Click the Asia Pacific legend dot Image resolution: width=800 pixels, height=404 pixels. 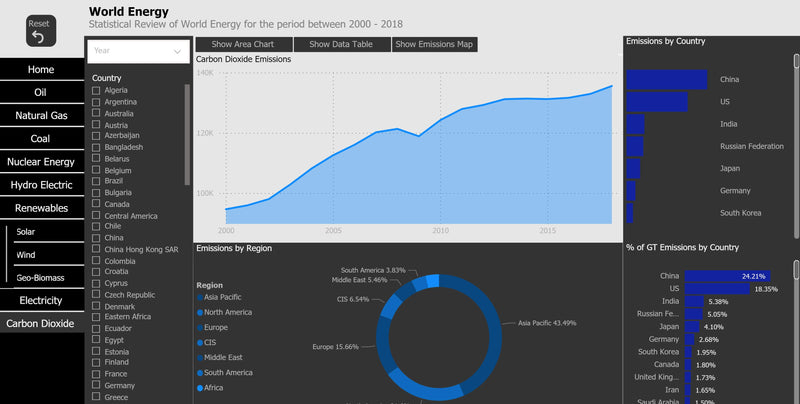(x=199, y=297)
